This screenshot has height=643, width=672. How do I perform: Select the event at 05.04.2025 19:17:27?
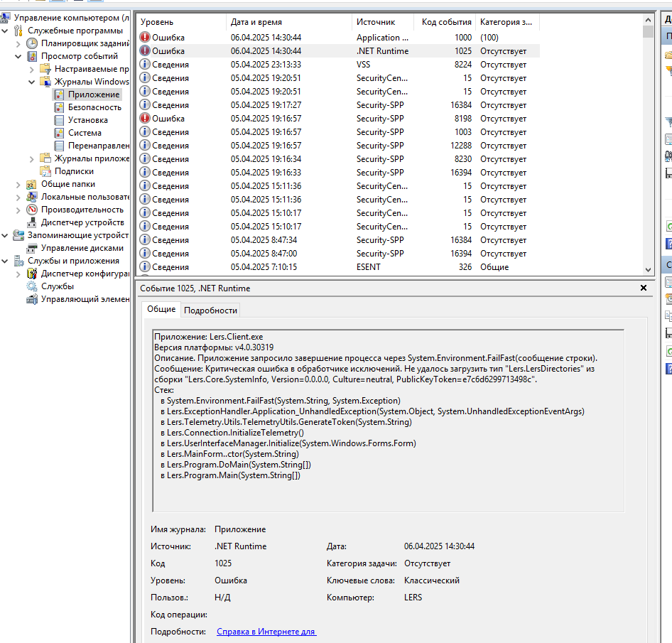[x=338, y=105]
